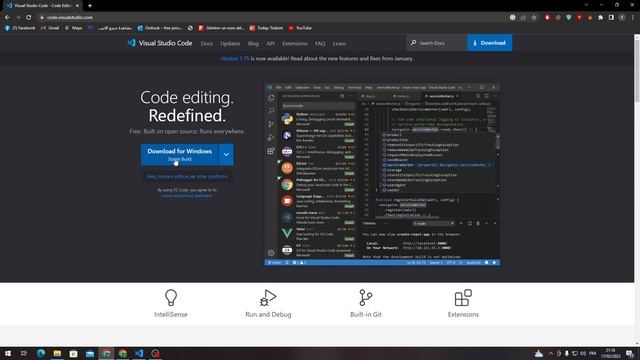
Task: Open the Today: Todoist bookmark
Action: pyautogui.click(x=266, y=28)
